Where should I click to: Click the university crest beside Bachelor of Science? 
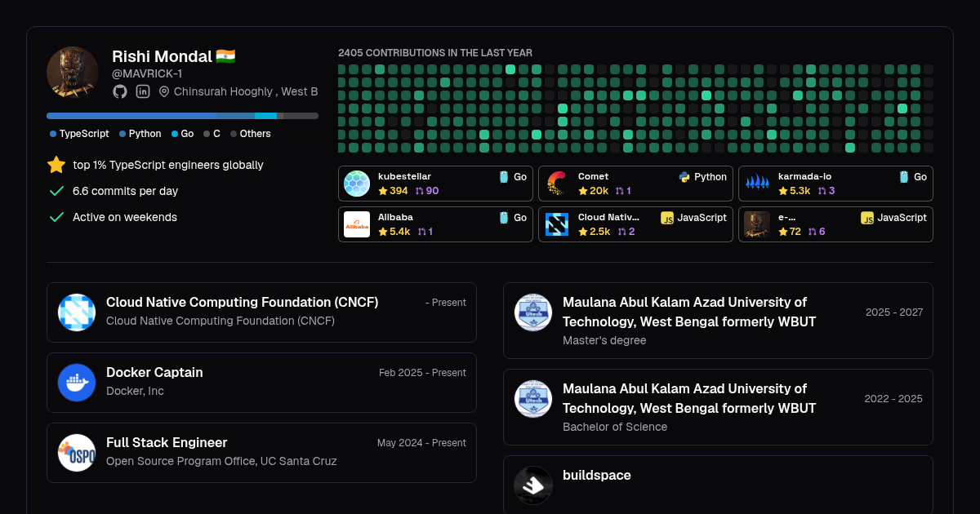[x=533, y=399]
